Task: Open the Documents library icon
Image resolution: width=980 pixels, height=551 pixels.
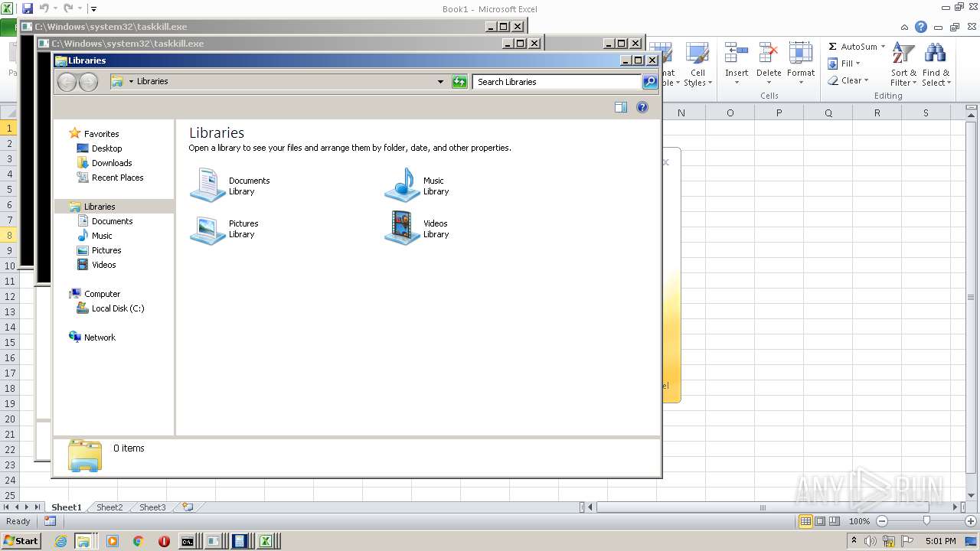Action: tap(207, 185)
